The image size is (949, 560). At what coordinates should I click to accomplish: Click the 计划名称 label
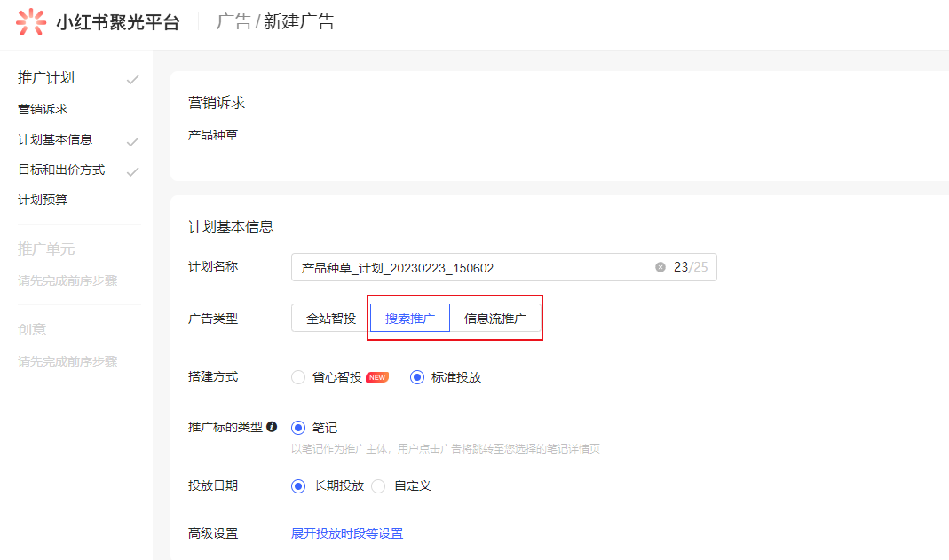pos(213,267)
